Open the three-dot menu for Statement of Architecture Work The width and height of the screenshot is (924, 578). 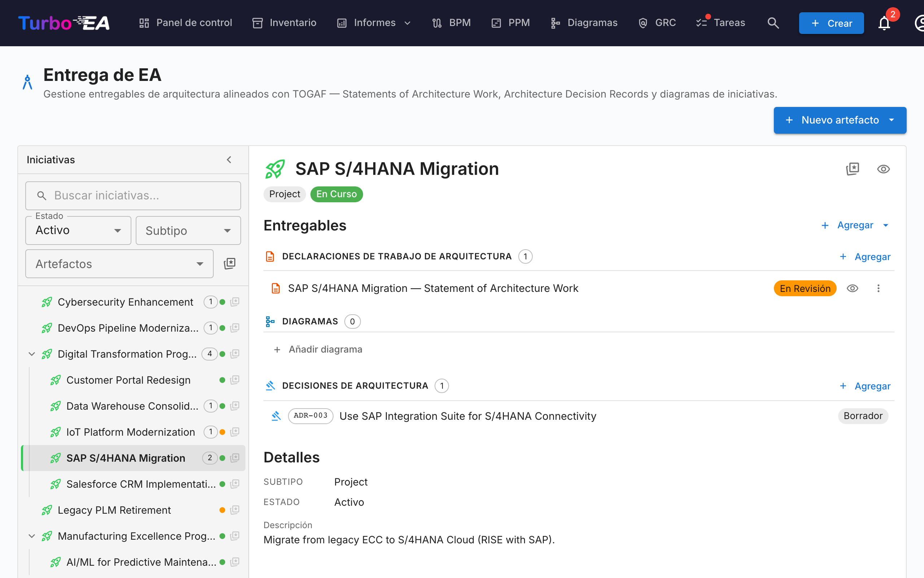pos(878,288)
